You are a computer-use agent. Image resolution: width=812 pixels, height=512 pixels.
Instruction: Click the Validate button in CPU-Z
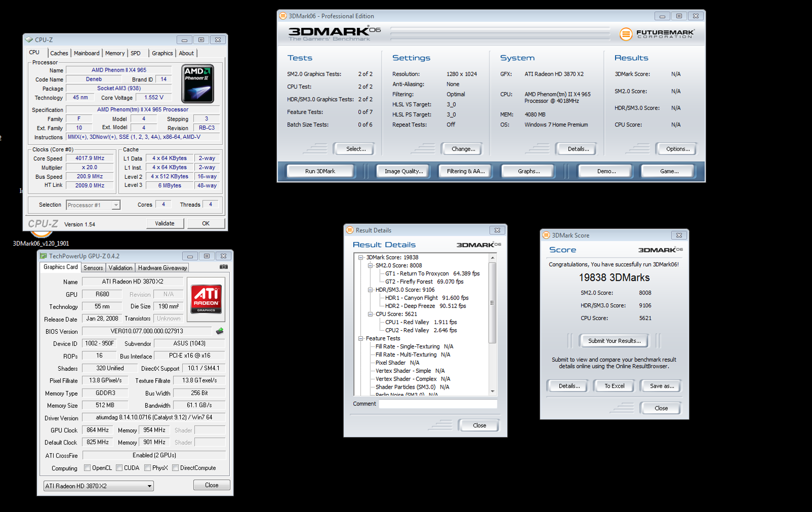point(164,223)
